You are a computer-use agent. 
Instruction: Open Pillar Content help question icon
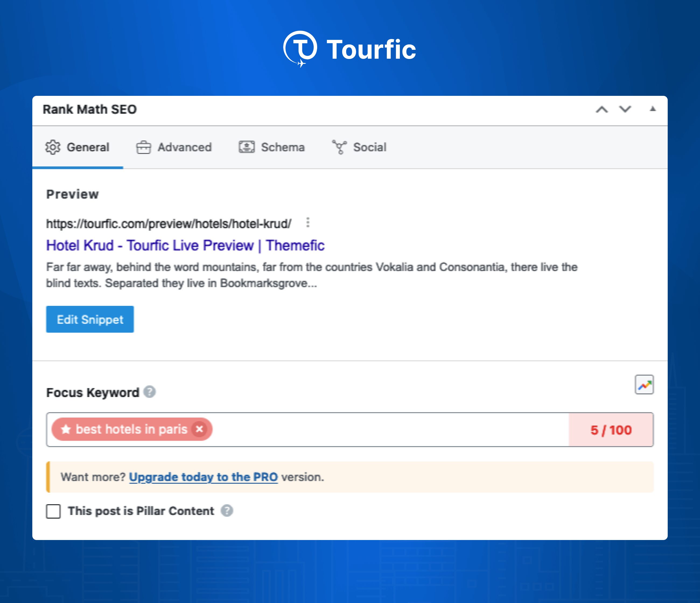pyautogui.click(x=227, y=510)
